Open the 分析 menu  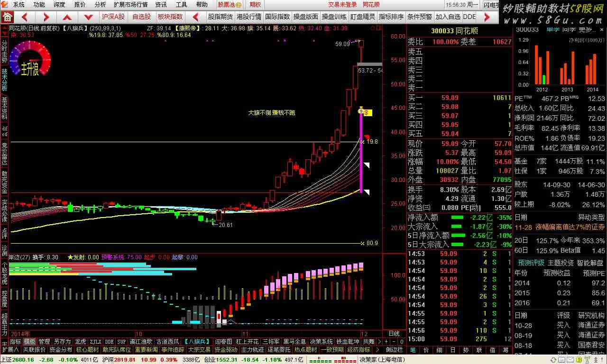[x=100, y=5]
